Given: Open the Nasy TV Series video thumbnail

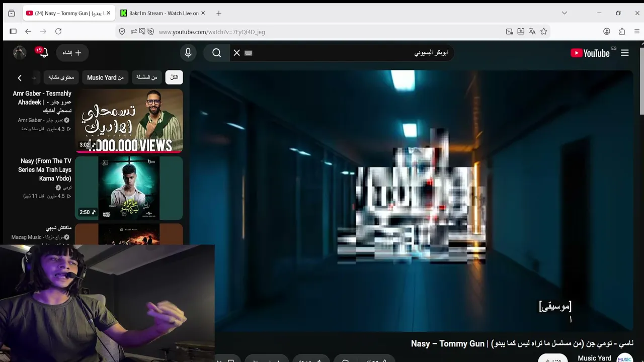Looking at the screenshot, I should coord(129,188).
